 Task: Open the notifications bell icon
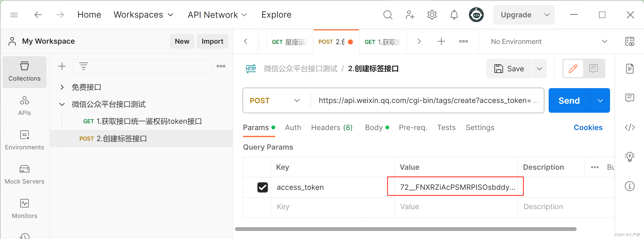click(454, 15)
